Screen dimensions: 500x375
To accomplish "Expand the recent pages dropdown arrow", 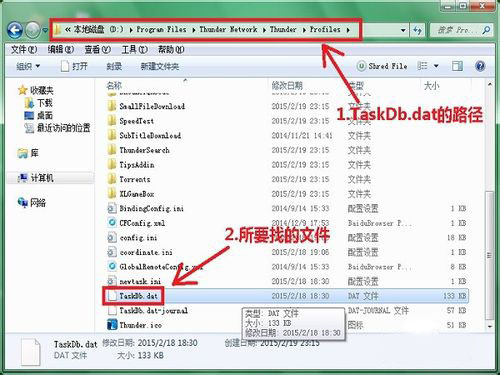I will [x=45, y=30].
